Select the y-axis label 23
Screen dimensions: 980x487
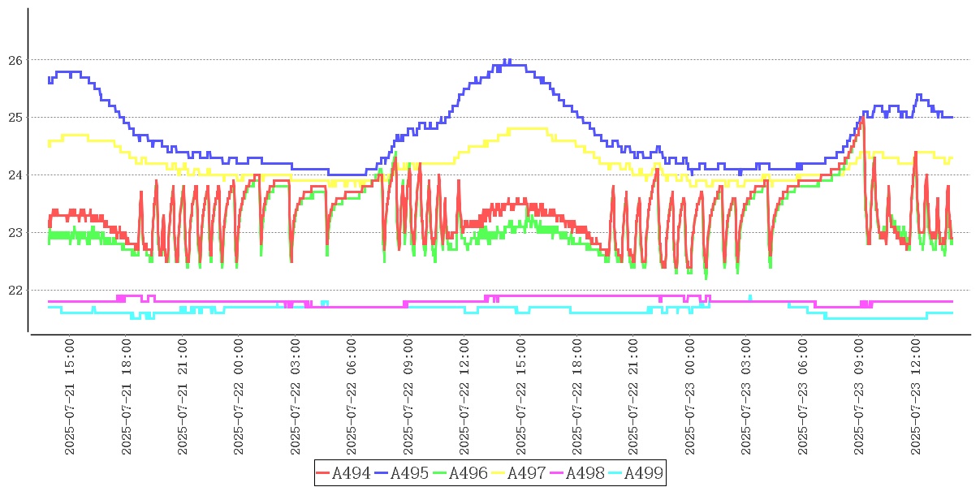click(x=15, y=233)
